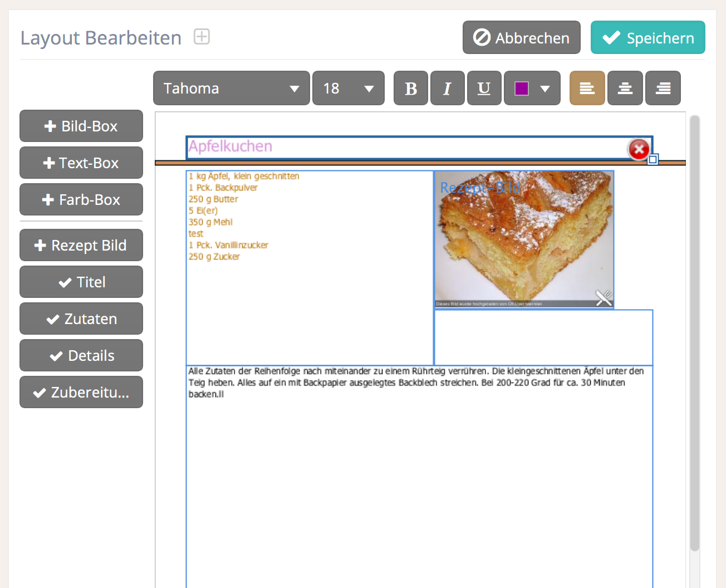
Task: Click plus icon beside Layout Bearbeiten heading
Action: pos(202,37)
